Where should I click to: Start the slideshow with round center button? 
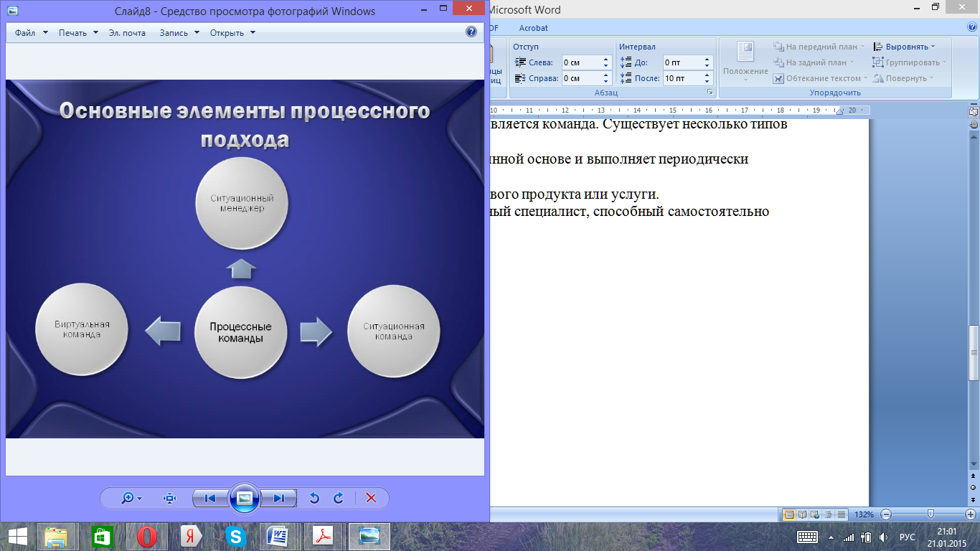[x=244, y=498]
